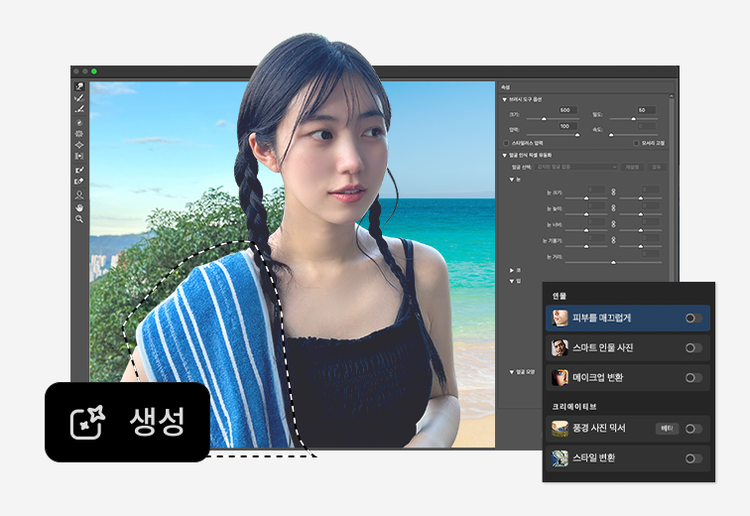Select the Hand tool
The height and width of the screenshot is (516, 750).
79,207
